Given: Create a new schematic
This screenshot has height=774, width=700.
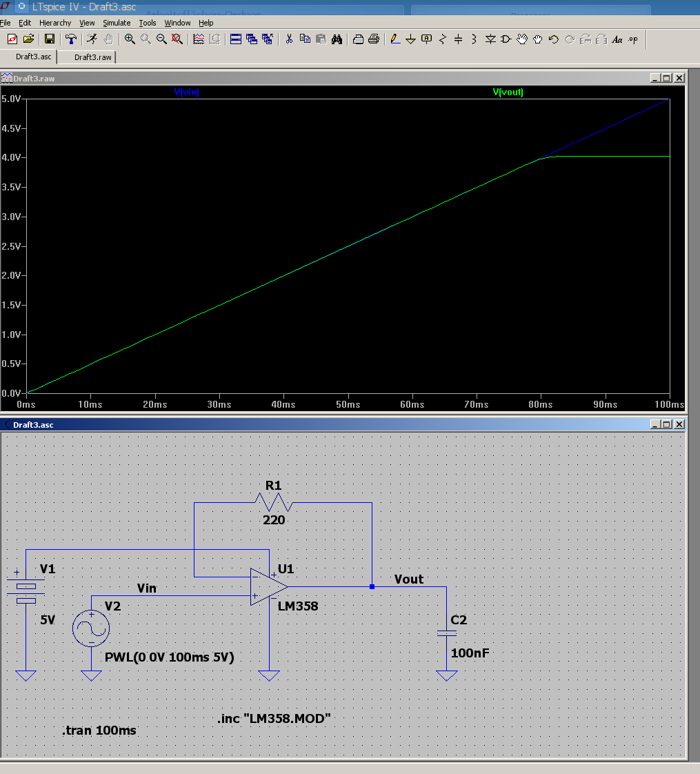Looking at the screenshot, I should (12, 39).
